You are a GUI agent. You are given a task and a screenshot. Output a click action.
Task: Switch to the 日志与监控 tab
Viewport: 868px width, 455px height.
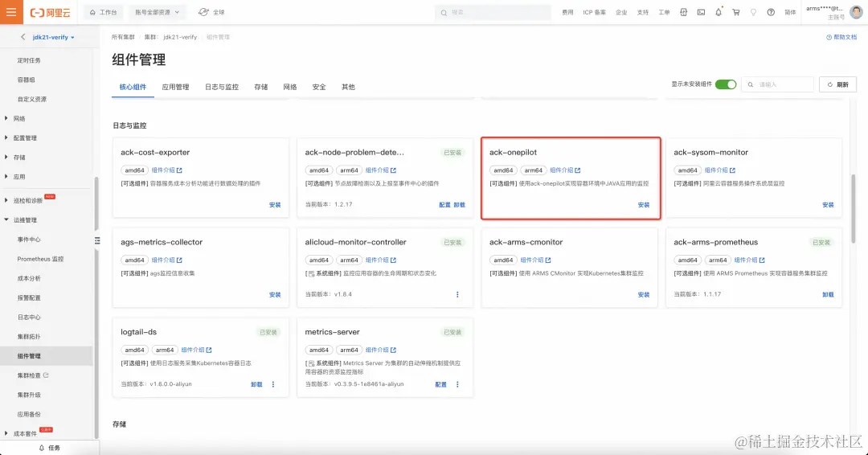pyautogui.click(x=222, y=87)
